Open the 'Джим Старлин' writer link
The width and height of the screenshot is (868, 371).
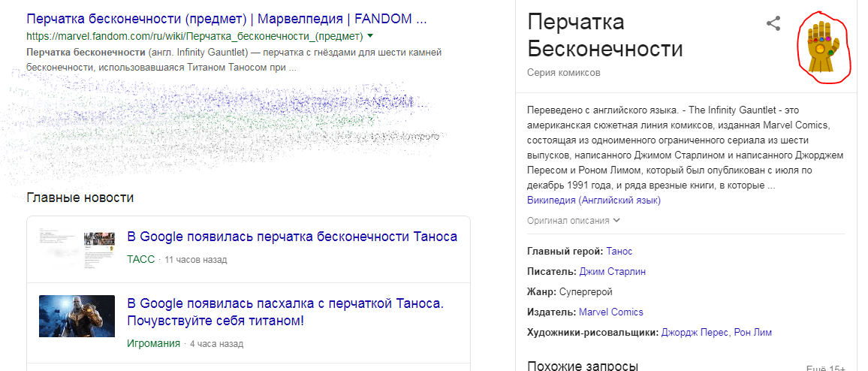coord(612,271)
